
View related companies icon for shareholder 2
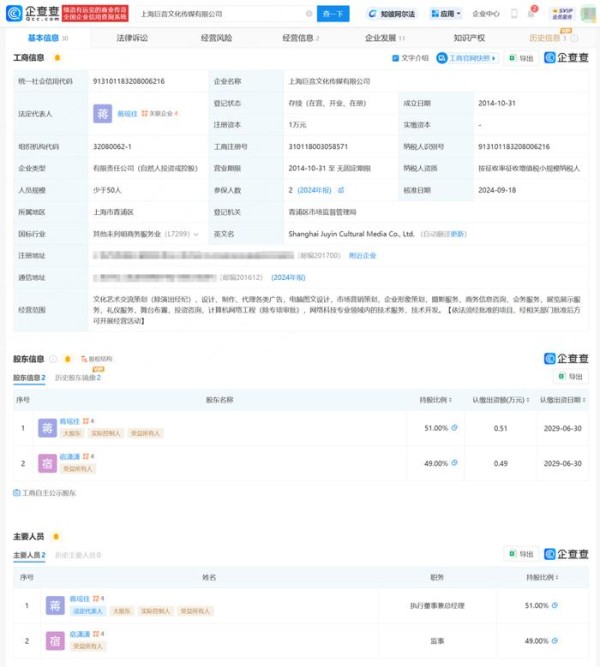click(88, 456)
